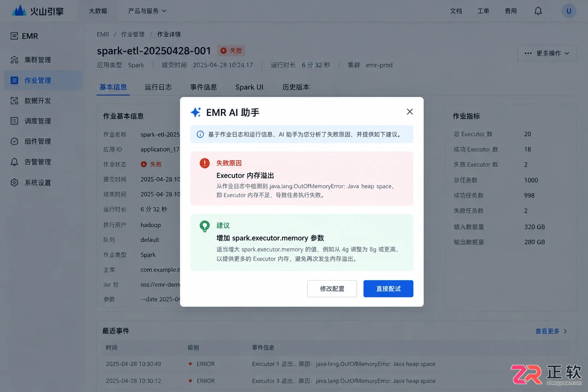Click the 总任务数 value 1000

click(531, 180)
